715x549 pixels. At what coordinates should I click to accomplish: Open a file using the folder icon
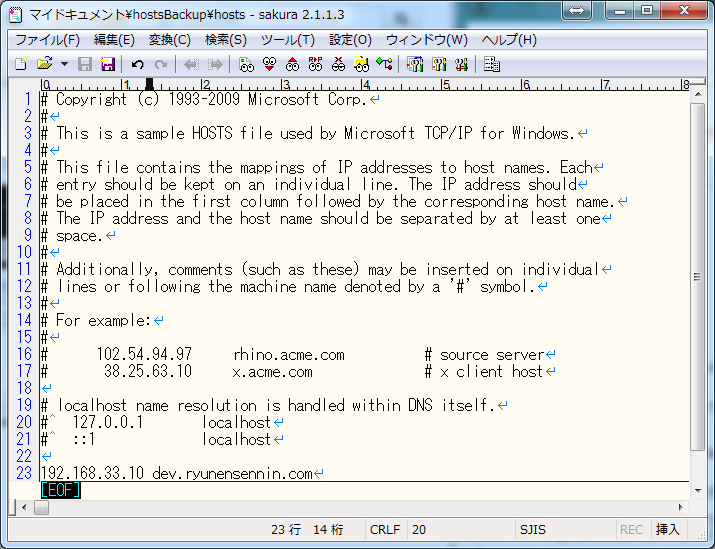click(44, 64)
